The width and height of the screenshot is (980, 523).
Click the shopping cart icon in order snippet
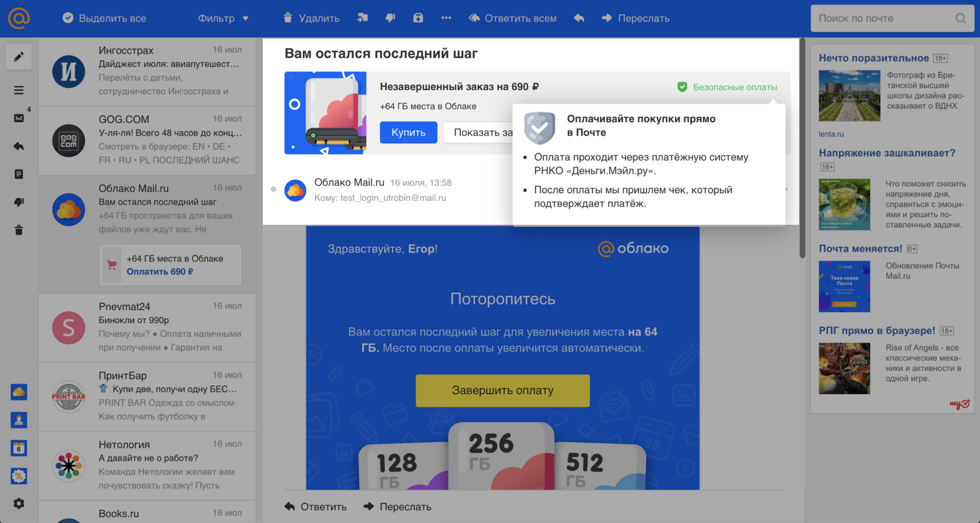click(x=111, y=265)
